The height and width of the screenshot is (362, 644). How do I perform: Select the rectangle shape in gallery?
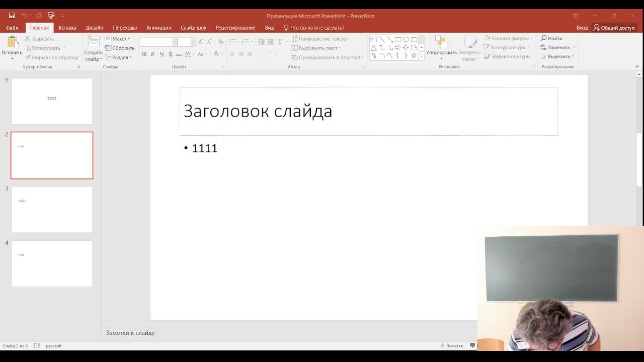coord(397,39)
